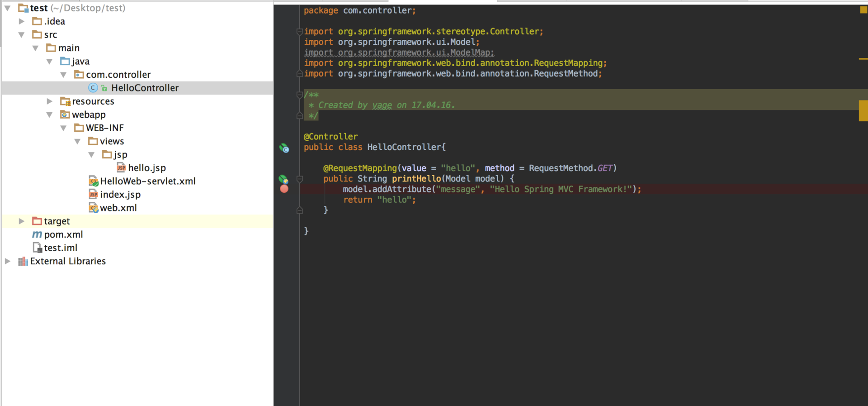
Task: Expand the External Libraries arrow
Action: [x=8, y=261]
